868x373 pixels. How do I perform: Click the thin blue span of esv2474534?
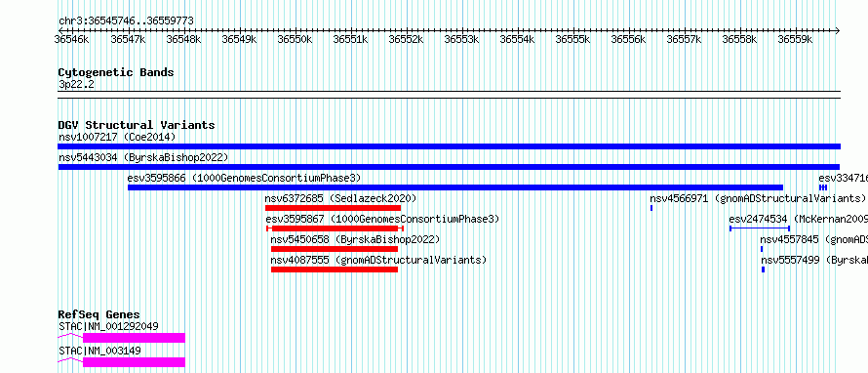[760, 228]
